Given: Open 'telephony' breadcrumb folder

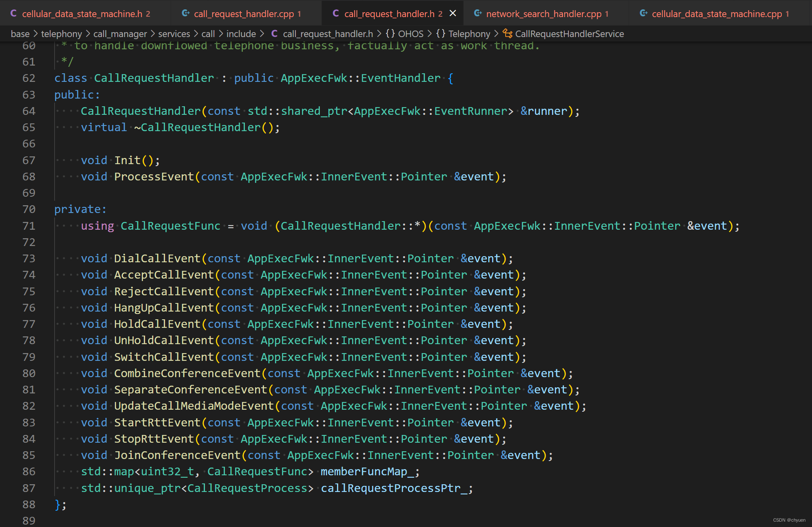Looking at the screenshot, I should coord(61,34).
